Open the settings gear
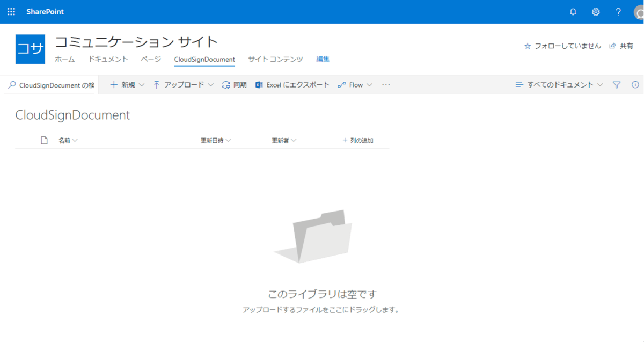 coord(596,12)
